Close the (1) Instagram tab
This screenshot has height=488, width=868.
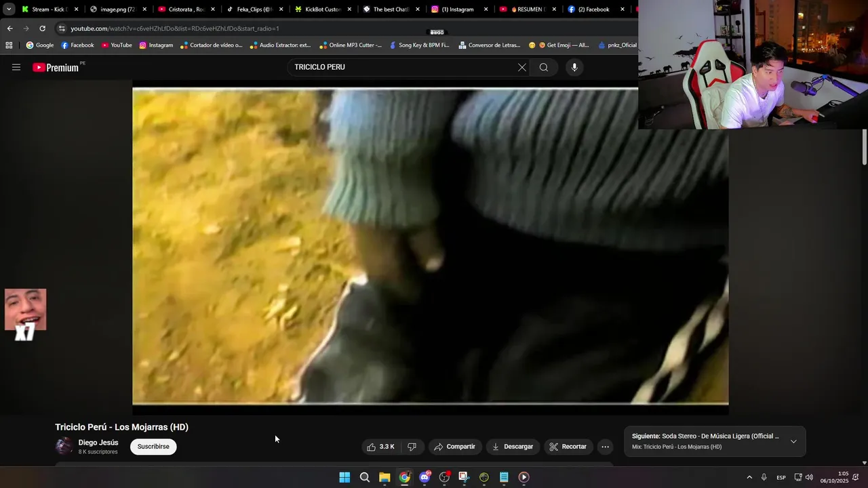(486, 9)
